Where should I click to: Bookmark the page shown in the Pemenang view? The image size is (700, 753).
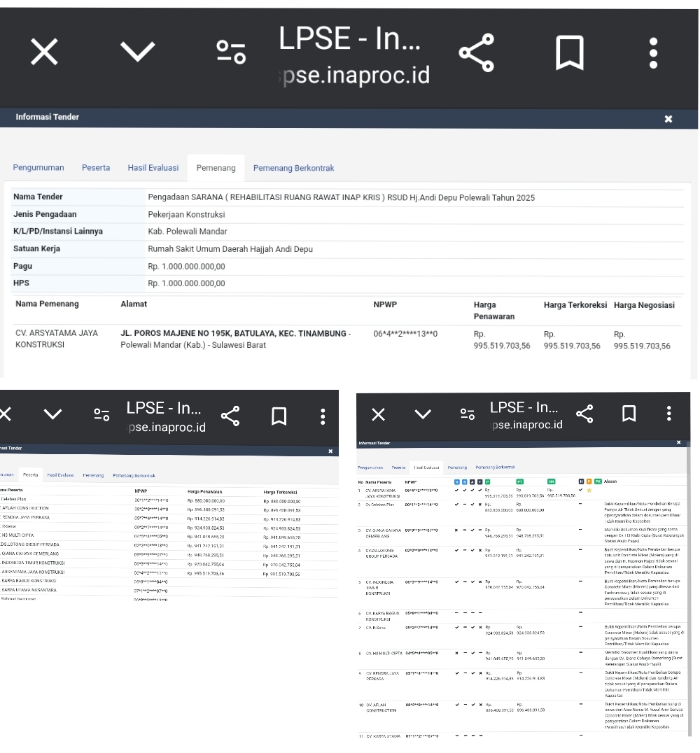click(570, 54)
